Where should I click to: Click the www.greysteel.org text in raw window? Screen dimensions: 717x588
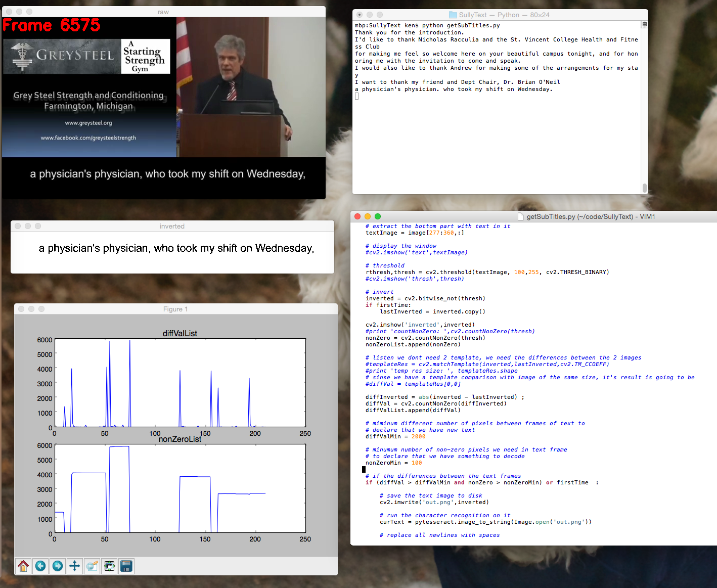(x=88, y=123)
